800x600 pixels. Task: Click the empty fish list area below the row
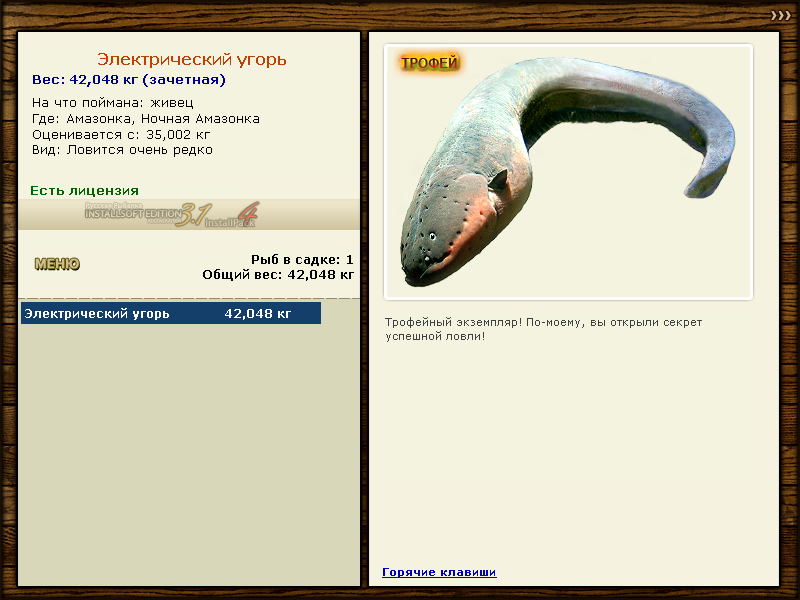170,450
